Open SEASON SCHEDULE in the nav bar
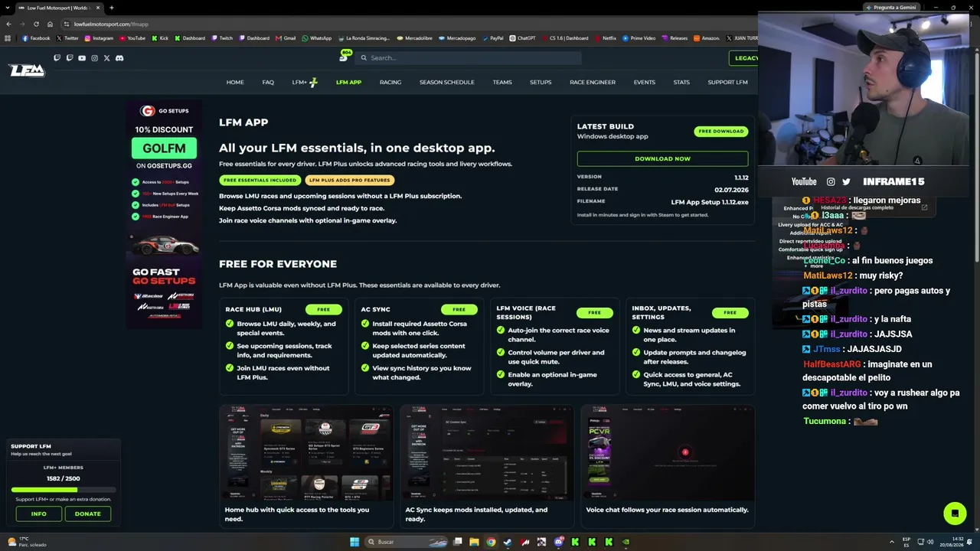Viewport: 980px width, 551px height. 447,83
